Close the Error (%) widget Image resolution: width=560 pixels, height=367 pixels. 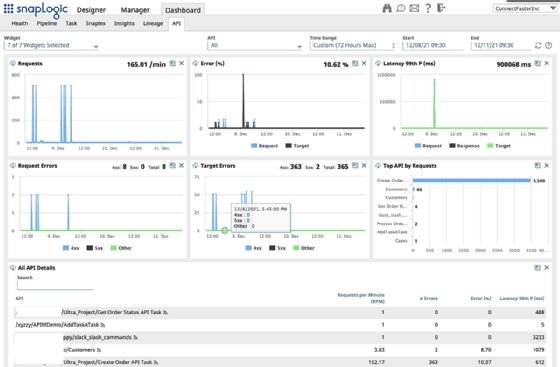pos(364,63)
